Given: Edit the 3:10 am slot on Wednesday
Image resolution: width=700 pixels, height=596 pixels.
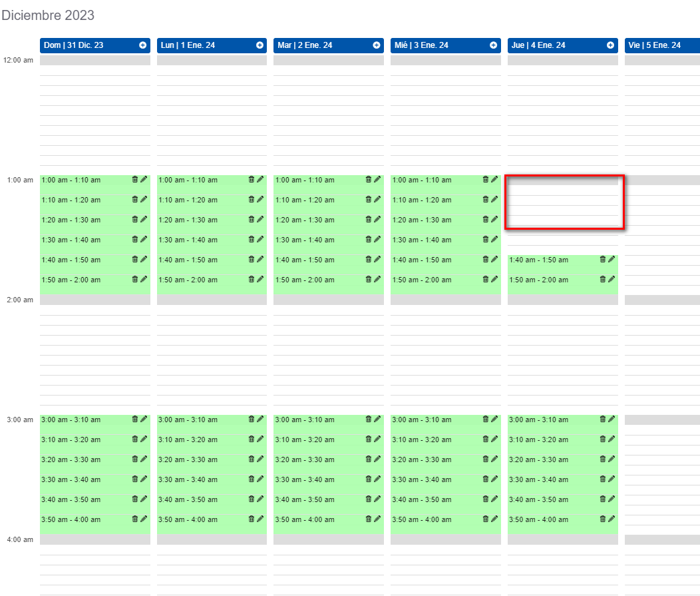Looking at the screenshot, I should pyautogui.click(x=494, y=439).
